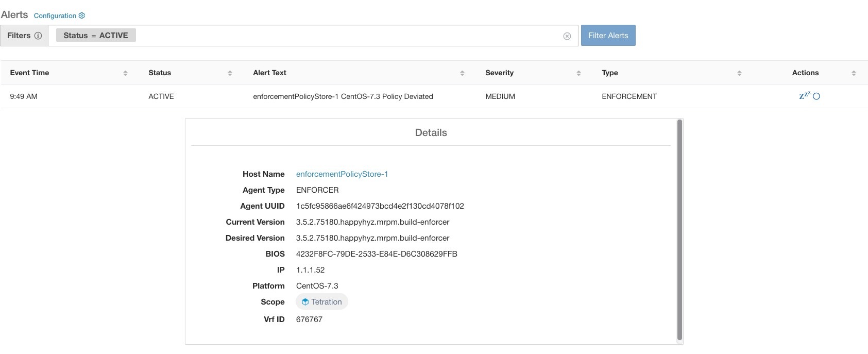The width and height of the screenshot is (868, 354).
Task: Click the Details panel vertical scrollbar
Action: (679, 230)
